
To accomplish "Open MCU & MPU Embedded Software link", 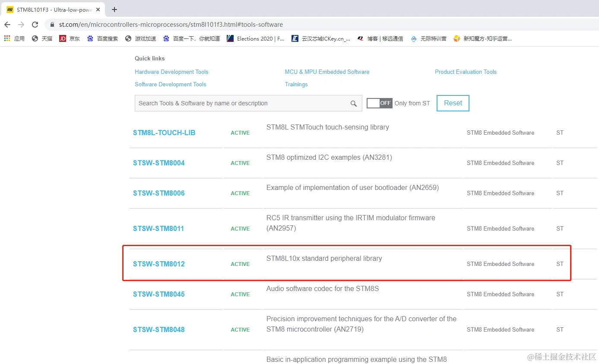I will coord(327,72).
